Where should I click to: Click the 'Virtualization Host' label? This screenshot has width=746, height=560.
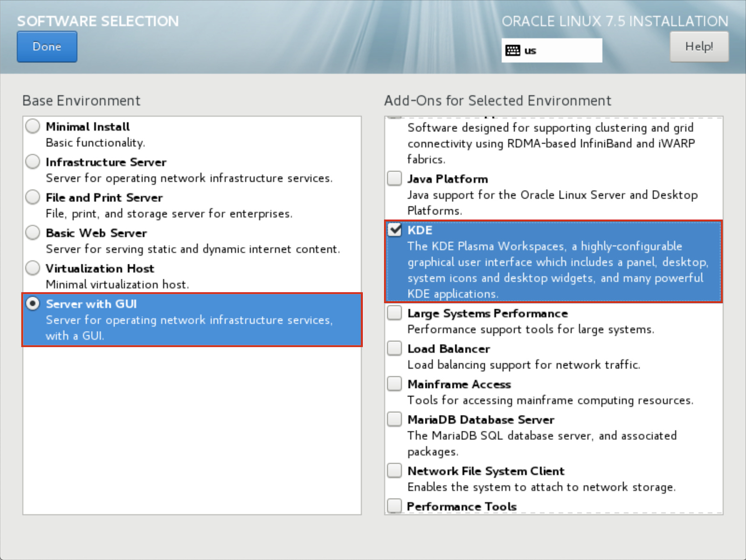pyautogui.click(x=100, y=269)
